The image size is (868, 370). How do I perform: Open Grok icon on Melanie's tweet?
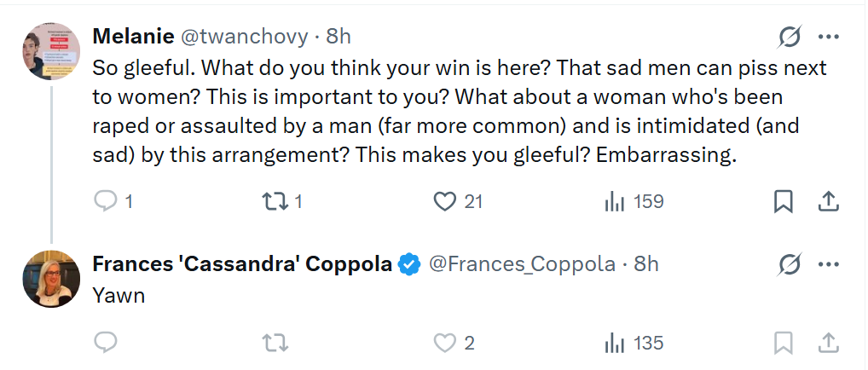(x=790, y=37)
